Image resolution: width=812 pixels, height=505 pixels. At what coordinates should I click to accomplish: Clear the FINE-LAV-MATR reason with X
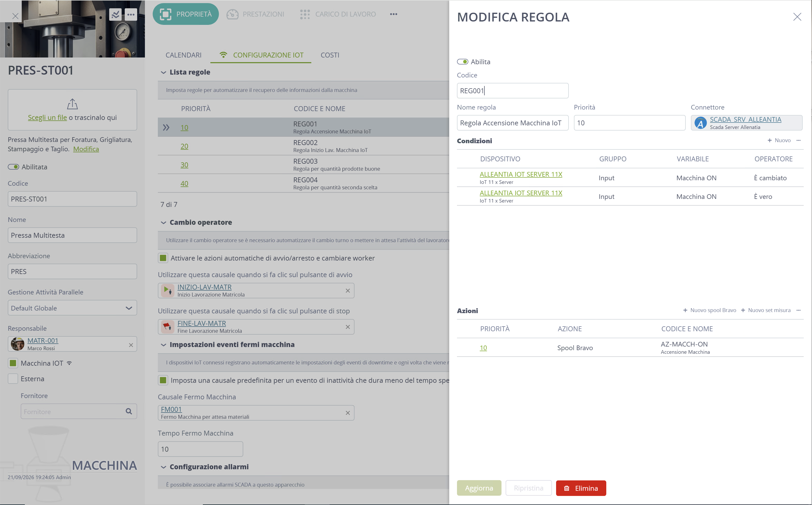[348, 327]
